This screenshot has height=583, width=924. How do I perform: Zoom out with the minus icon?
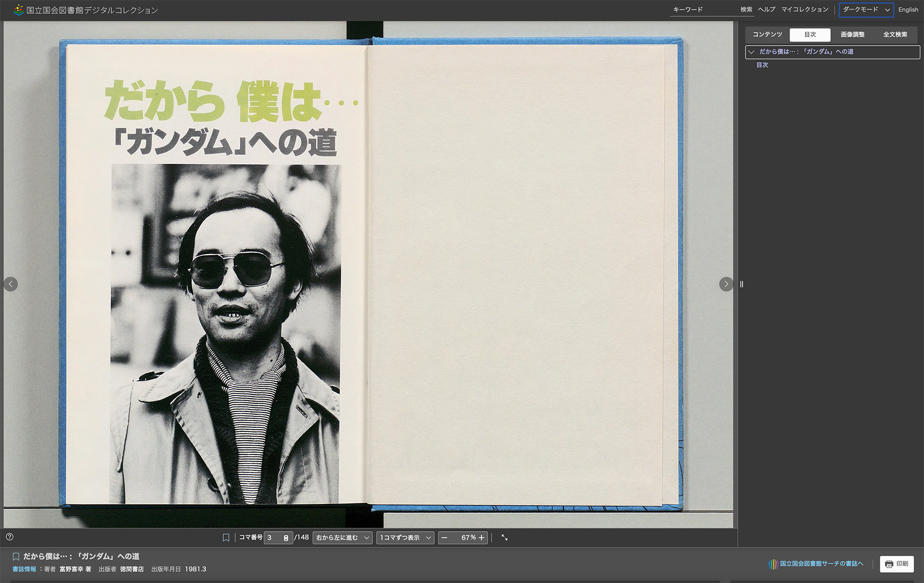click(445, 538)
